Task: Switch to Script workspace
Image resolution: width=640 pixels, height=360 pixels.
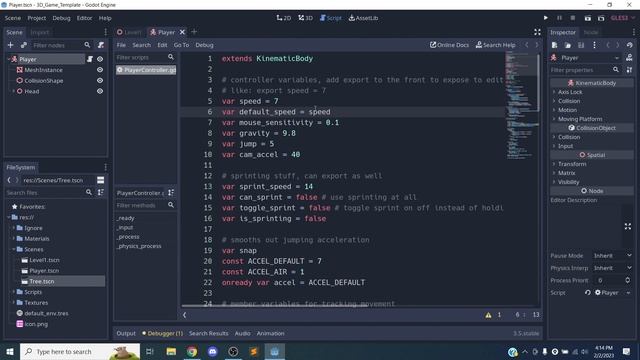Action: tap(331, 18)
